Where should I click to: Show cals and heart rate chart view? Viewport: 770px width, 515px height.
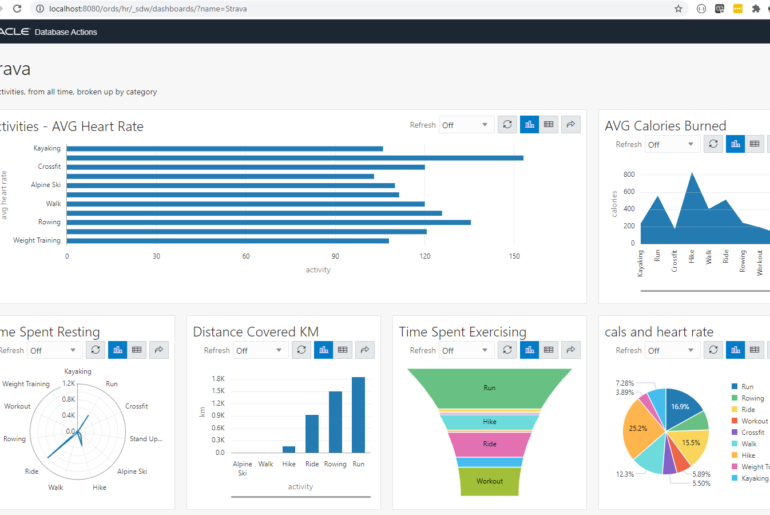coord(735,350)
